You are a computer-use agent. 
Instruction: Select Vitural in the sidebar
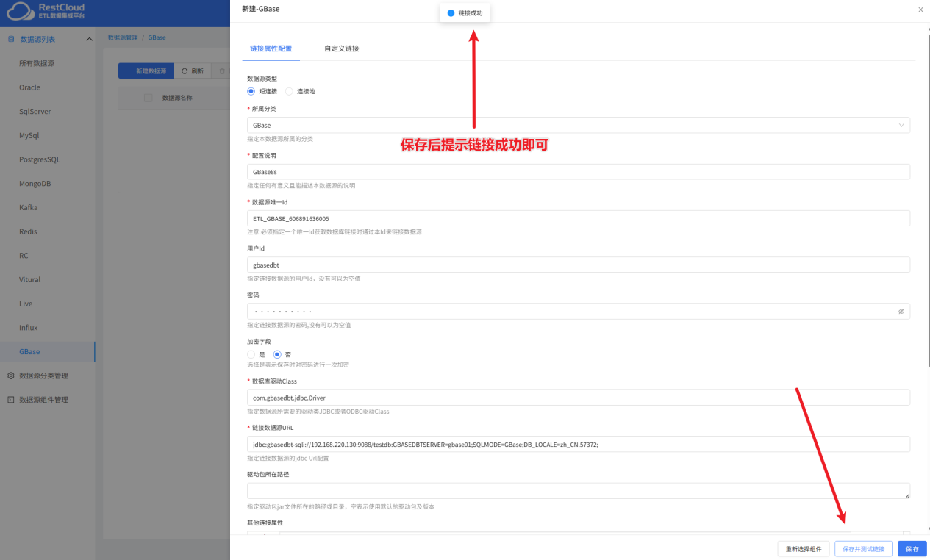[x=30, y=279]
